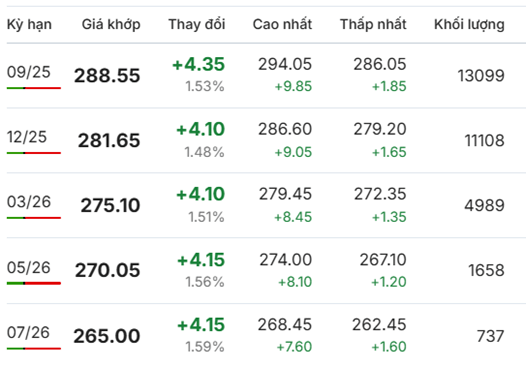This screenshot has width=526, height=367.
Task: Open the 07/26 contract term
Action: pyautogui.click(x=28, y=332)
